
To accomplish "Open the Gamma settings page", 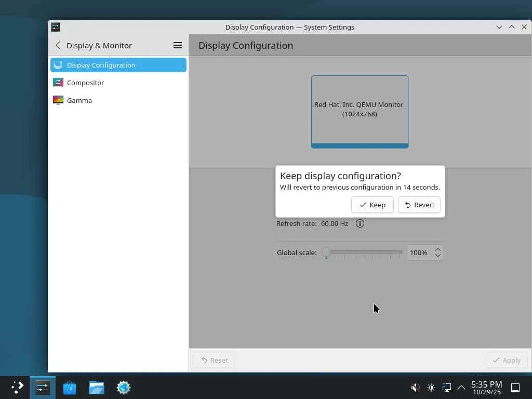I will click(118, 100).
